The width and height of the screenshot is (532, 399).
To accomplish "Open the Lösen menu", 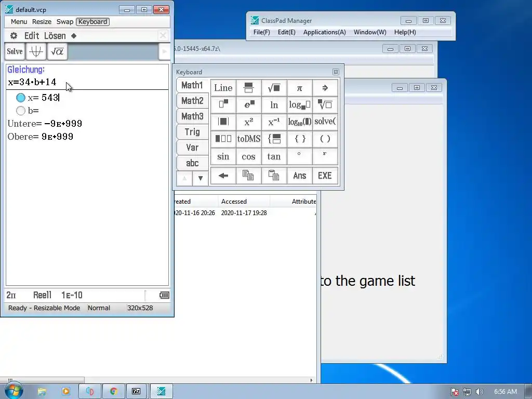I will click(55, 36).
